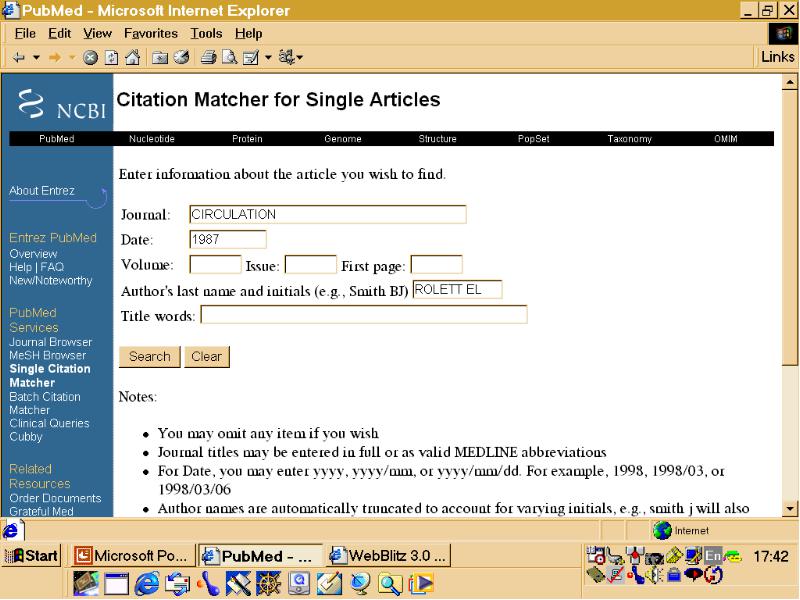Switch to the OMIM database tab

click(x=726, y=139)
